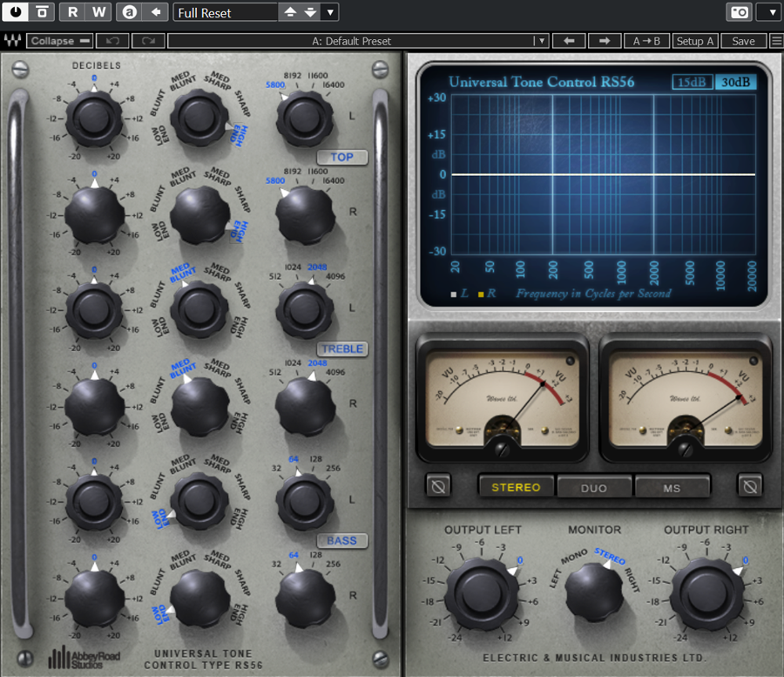Open the A: Default Preset dropdown arrow
This screenshot has height=677, width=784.
point(542,41)
